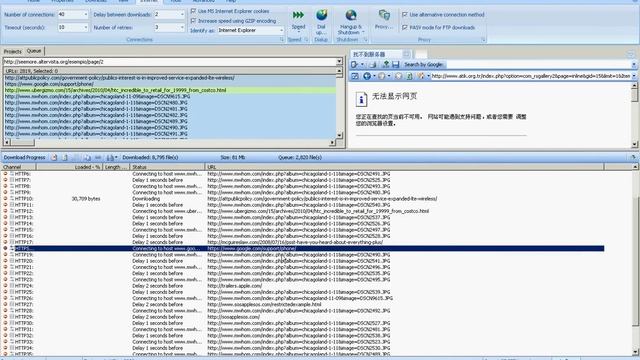Expand the Search by Google dropdown arrow
The width and height of the screenshot is (640, 360).
pos(634,64)
